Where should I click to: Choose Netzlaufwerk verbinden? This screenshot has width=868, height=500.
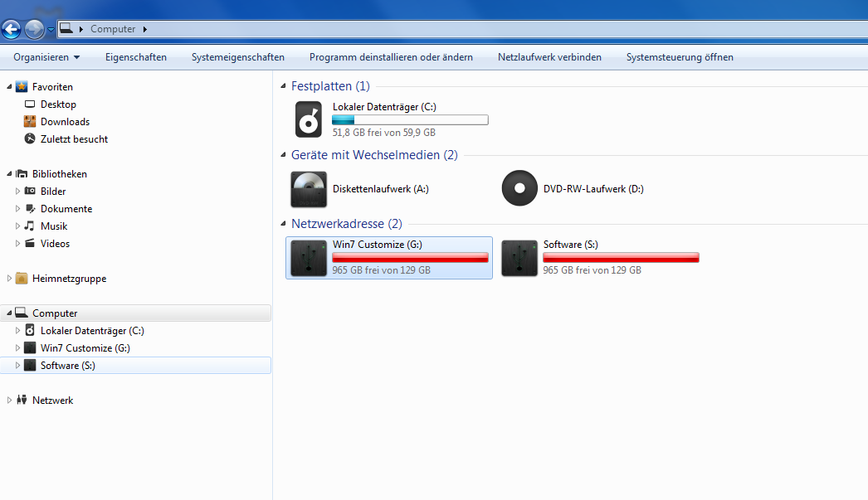coord(549,57)
